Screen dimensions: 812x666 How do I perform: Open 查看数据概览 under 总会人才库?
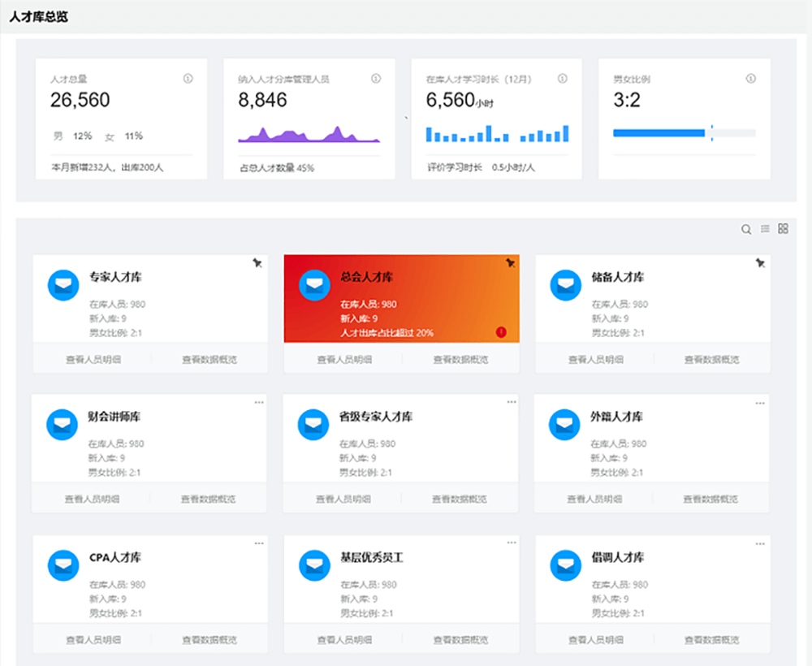(460, 359)
